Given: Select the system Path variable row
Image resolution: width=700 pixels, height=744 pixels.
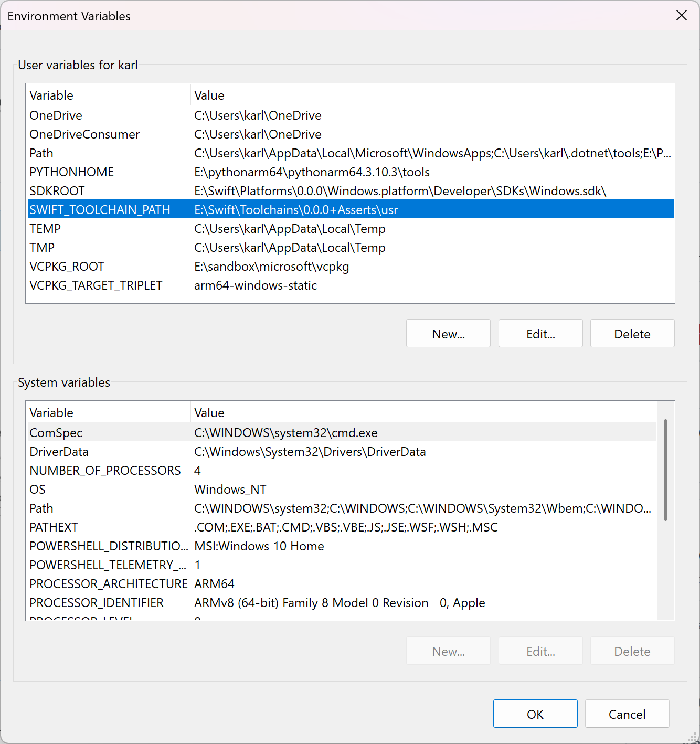Looking at the screenshot, I should tap(41, 508).
